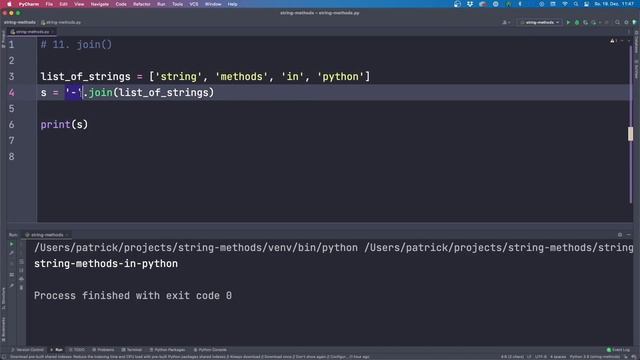Open the TODO tool window

pyautogui.click(x=77, y=350)
